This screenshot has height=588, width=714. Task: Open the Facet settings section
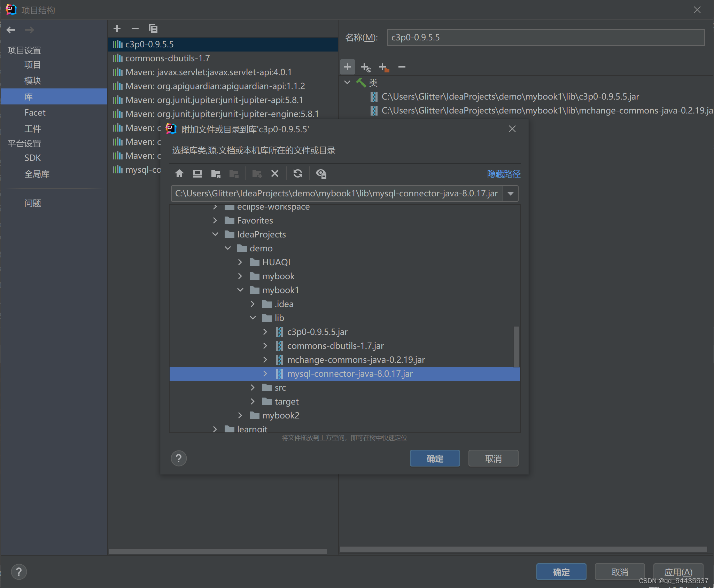[x=34, y=112]
